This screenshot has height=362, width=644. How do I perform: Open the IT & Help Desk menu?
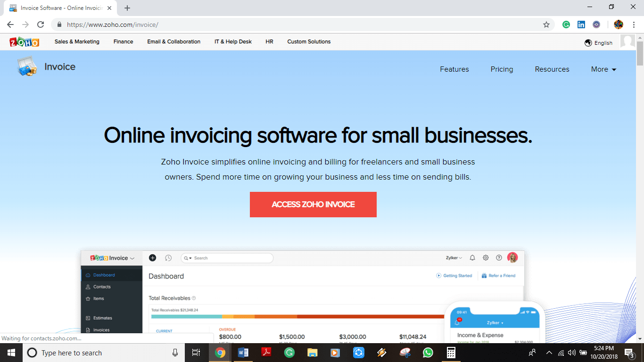tap(233, 41)
